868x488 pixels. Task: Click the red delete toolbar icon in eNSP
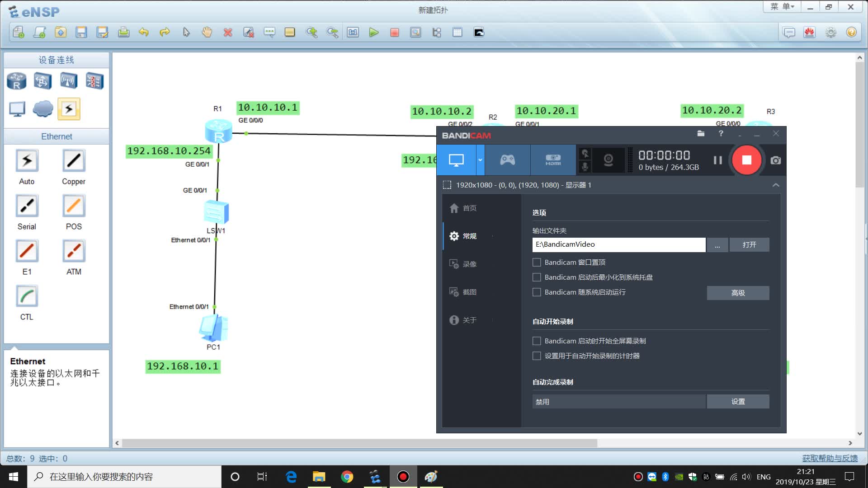click(228, 33)
